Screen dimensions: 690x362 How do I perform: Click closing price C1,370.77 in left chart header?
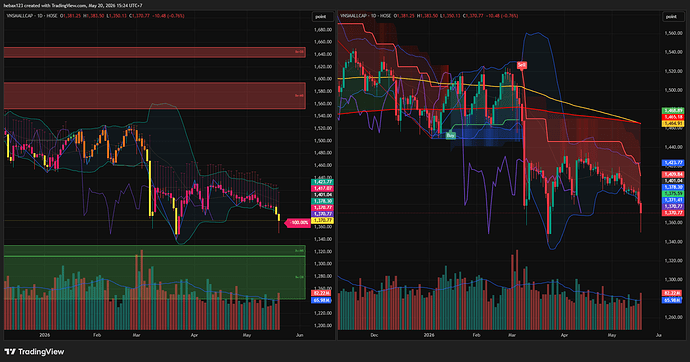[x=139, y=16]
